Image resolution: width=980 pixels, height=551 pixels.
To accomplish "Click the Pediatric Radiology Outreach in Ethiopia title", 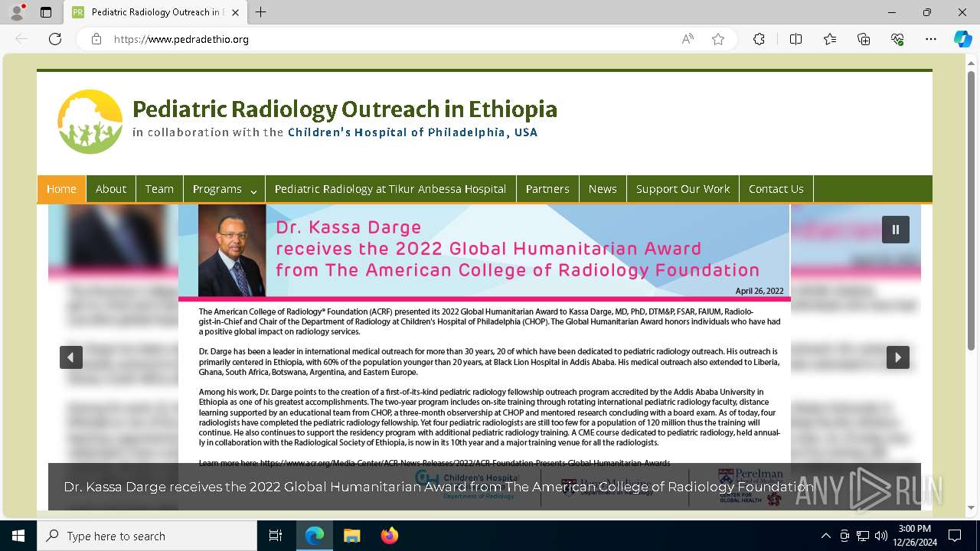I will [x=345, y=109].
